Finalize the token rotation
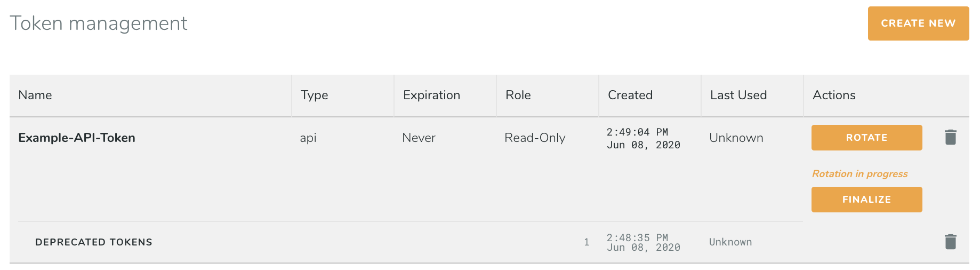The height and width of the screenshot is (270, 980). [x=866, y=200]
